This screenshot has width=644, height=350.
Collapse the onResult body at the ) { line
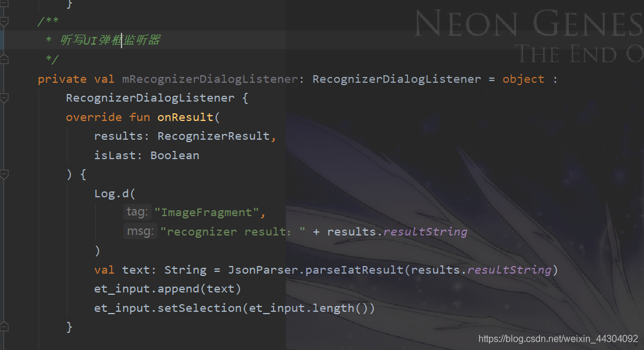[x=4, y=174]
